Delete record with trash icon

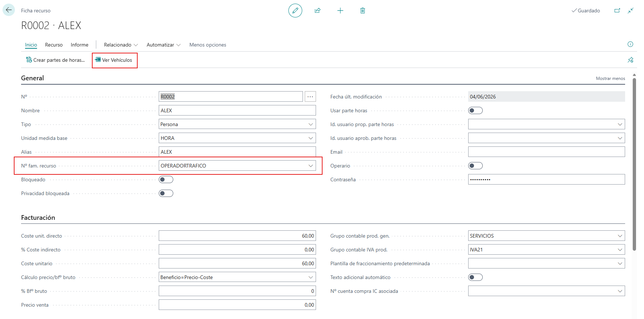[362, 11]
